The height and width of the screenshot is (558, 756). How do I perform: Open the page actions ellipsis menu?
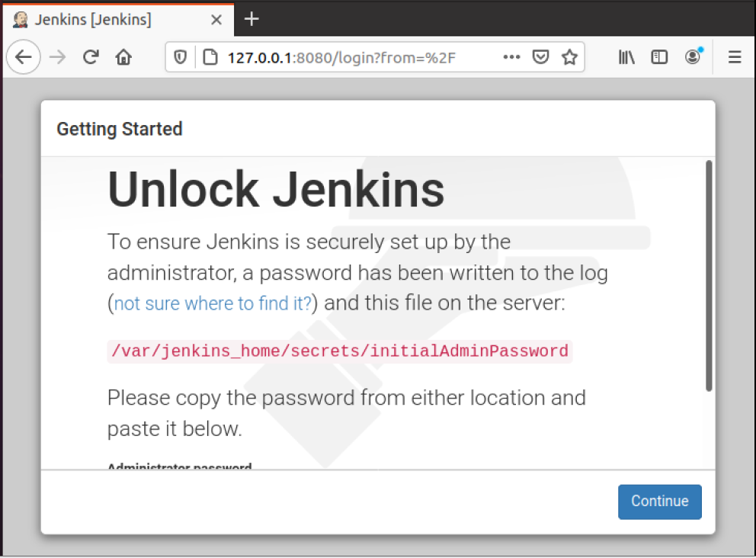tap(511, 57)
